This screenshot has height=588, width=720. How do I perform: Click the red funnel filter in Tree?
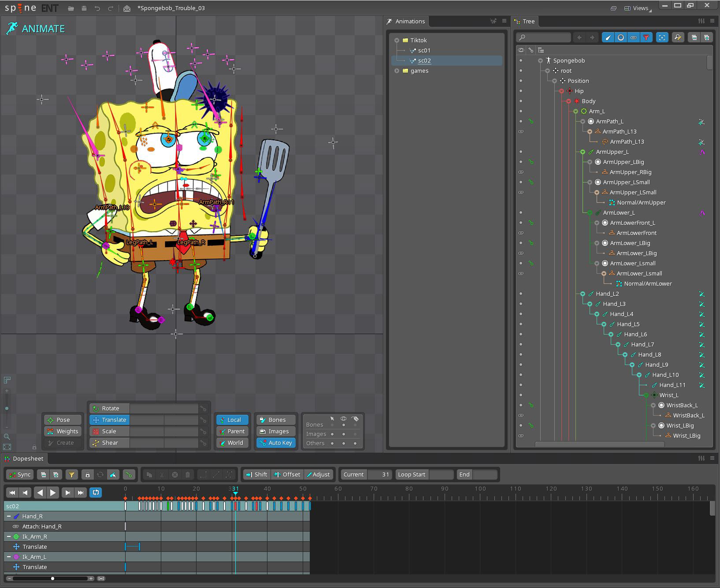(x=646, y=37)
